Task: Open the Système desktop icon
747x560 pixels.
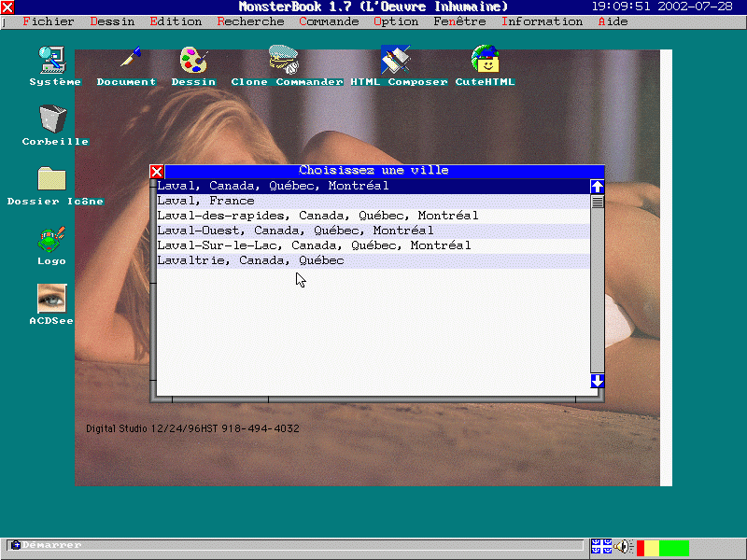Action: tap(53, 61)
